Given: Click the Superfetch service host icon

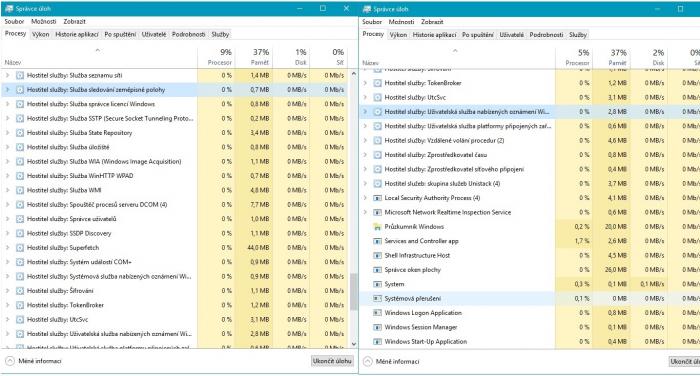Looking at the screenshot, I should pyautogui.click(x=20, y=248).
